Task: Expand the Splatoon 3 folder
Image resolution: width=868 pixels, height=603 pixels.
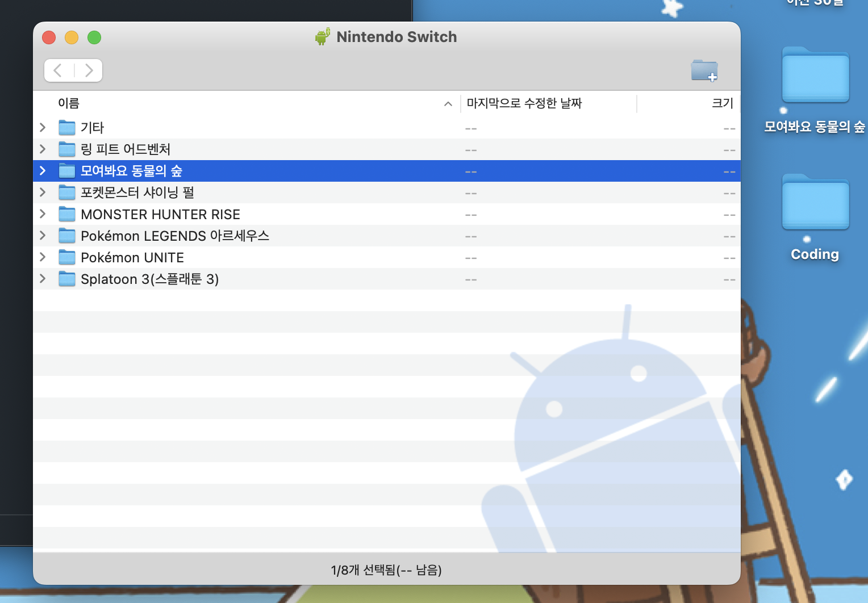Action: pyautogui.click(x=43, y=278)
